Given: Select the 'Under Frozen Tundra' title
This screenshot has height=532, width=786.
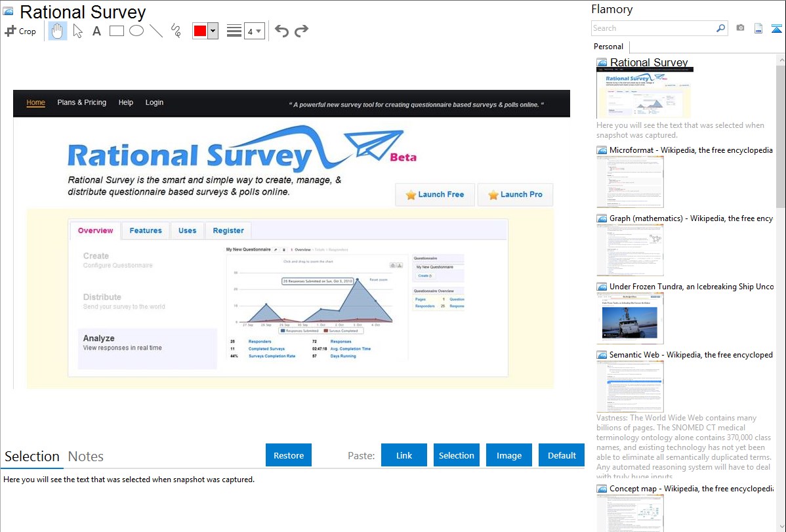Looking at the screenshot, I should tap(692, 287).
